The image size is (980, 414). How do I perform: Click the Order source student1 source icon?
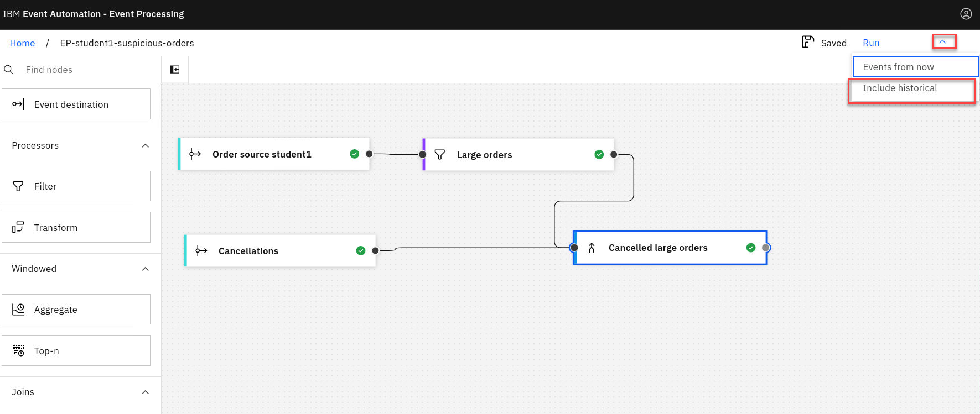point(195,154)
